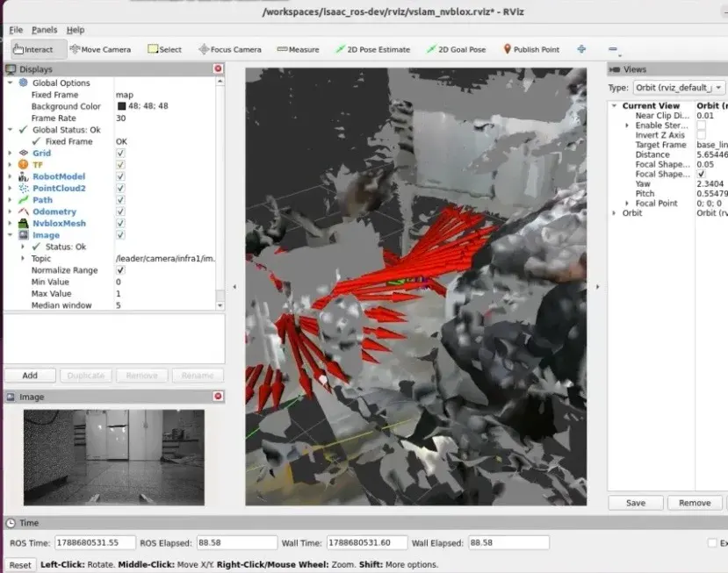This screenshot has height=573, width=728.
Task: Save the current view
Action: [x=636, y=503]
